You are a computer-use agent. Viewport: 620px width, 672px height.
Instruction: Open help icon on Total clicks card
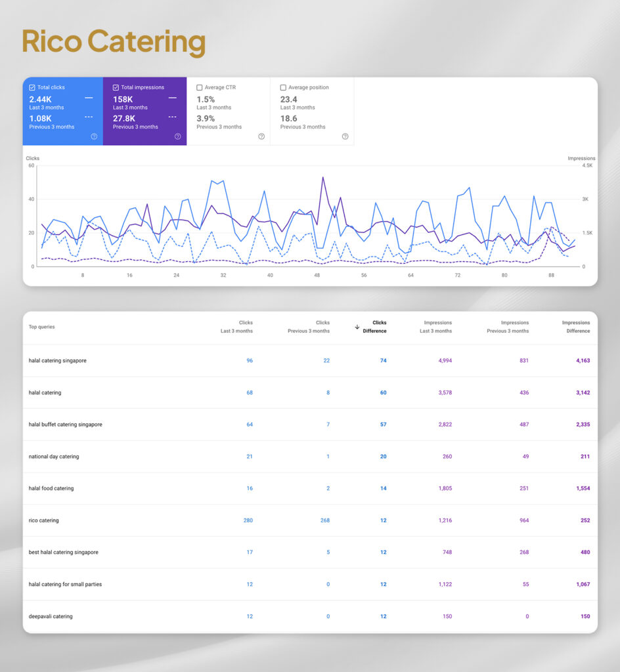tap(94, 136)
